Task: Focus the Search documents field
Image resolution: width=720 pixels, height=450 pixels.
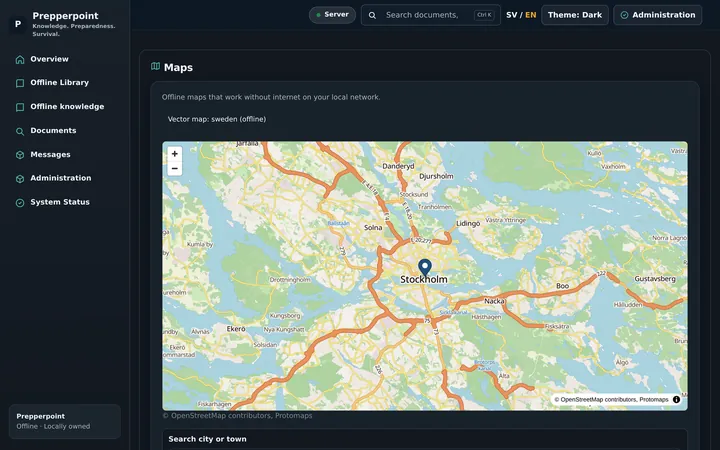Action: tap(431, 15)
